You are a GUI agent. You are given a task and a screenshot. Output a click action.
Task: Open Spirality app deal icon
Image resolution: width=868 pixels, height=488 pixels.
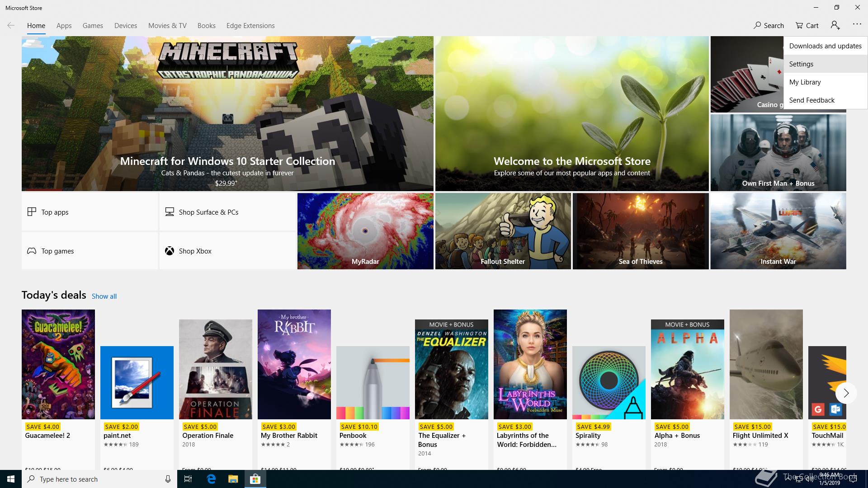point(609,383)
